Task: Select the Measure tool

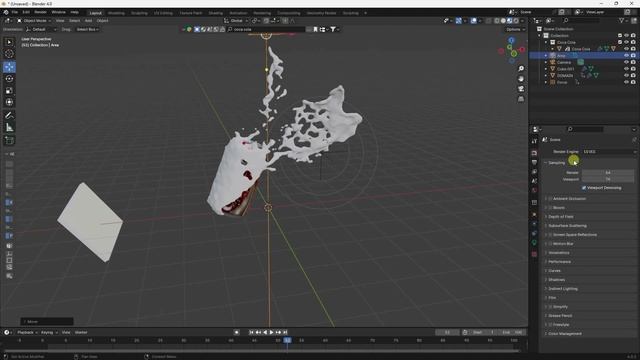Action: [9, 128]
